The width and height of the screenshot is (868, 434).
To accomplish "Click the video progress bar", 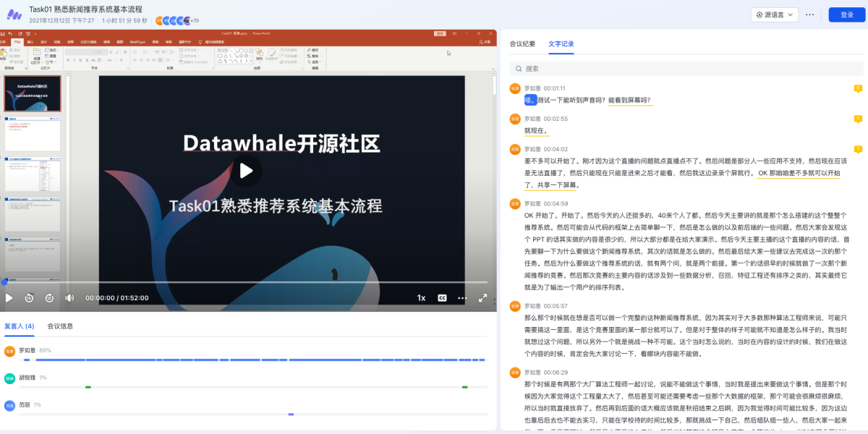I will click(x=246, y=282).
